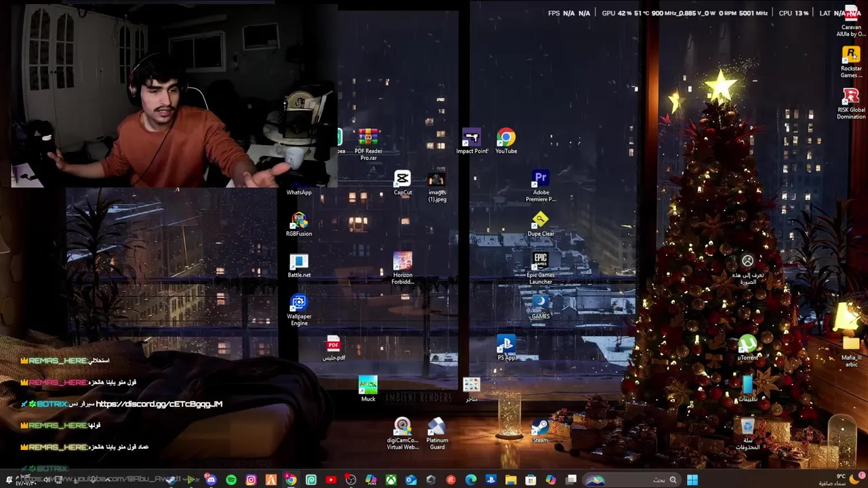Screen dimensions: 868x488
Task: Launch Platinum Guard from the desktop
Action: [x=437, y=434]
